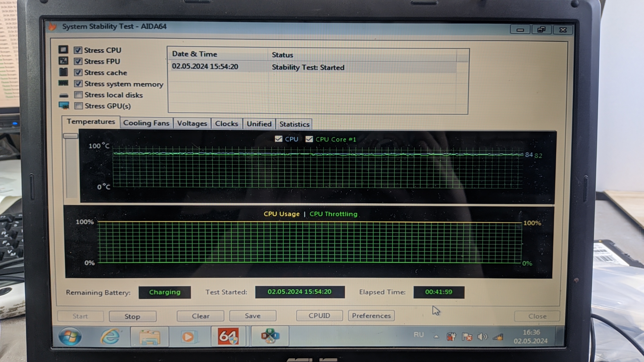Switch to the Cooling Fans tab
The height and width of the screenshot is (362, 644).
pyautogui.click(x=146, y=123)
